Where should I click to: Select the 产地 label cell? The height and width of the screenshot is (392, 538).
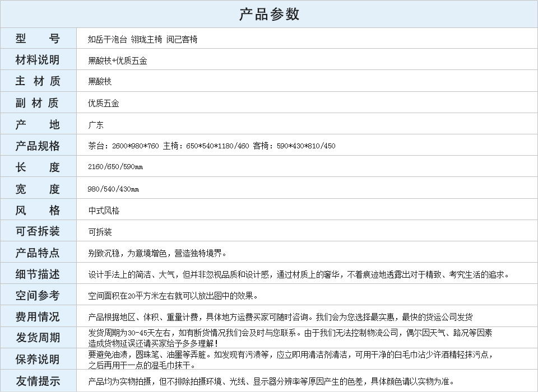click(38, 124)
